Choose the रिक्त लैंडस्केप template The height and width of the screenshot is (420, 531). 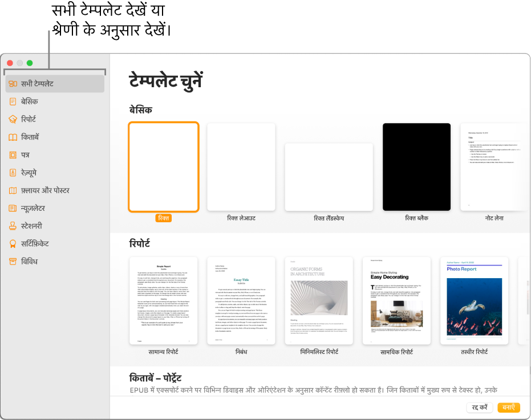[329, 177]
